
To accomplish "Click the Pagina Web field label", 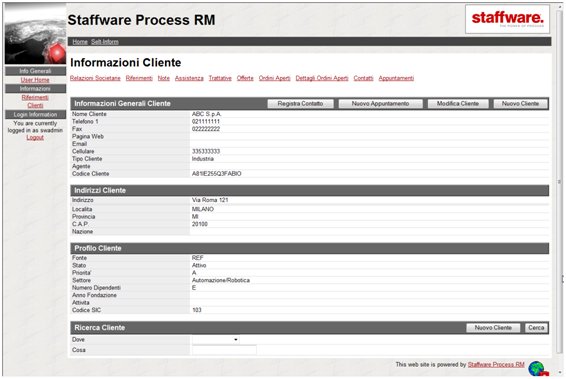I will 88,136.
